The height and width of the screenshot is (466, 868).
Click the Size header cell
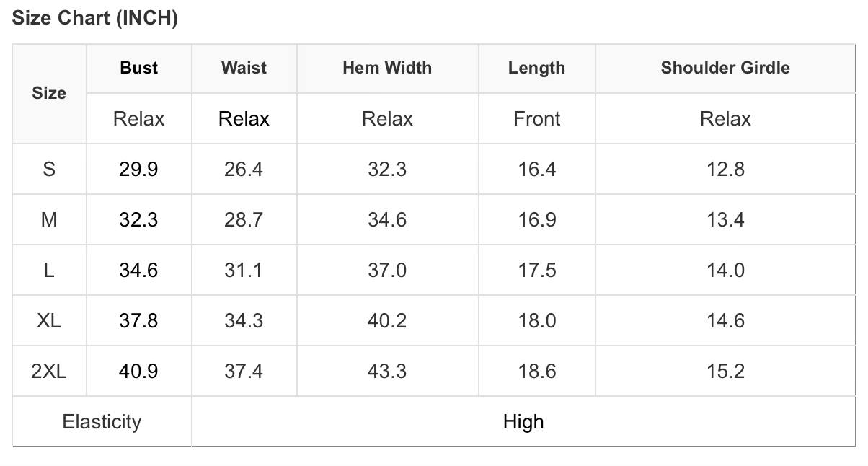(49, 93)
